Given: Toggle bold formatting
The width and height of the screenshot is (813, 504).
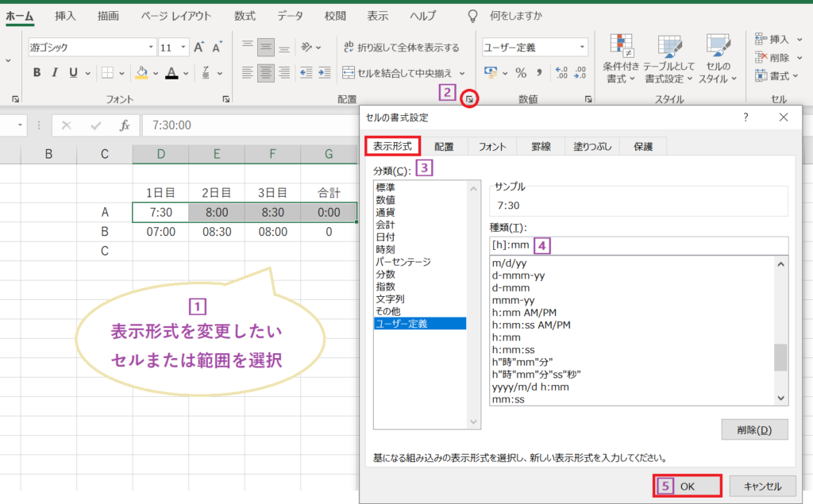Looking at the screenshot, I should coord(36,72).
